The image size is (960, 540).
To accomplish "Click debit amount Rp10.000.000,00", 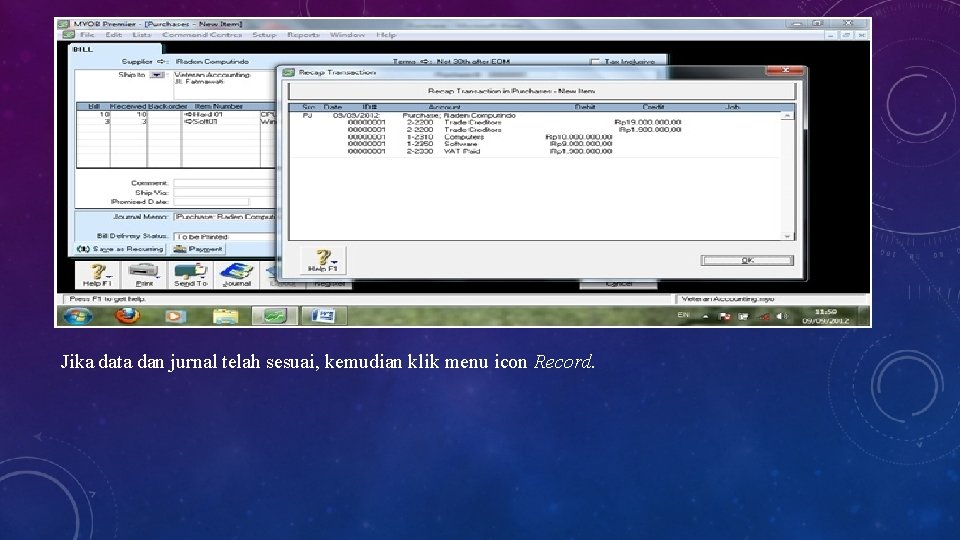I will (579, 137).
